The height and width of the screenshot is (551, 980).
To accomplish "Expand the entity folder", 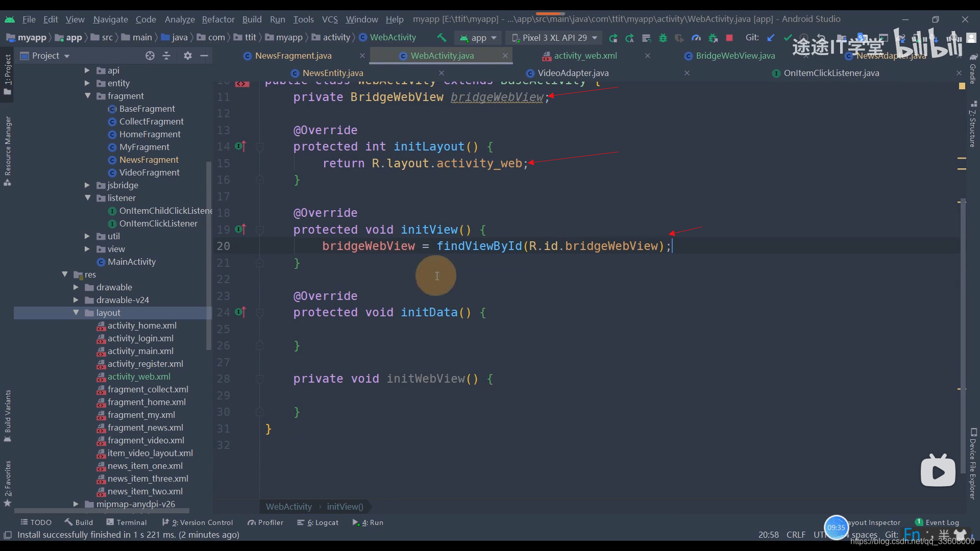I will click(x=87, y=83).
